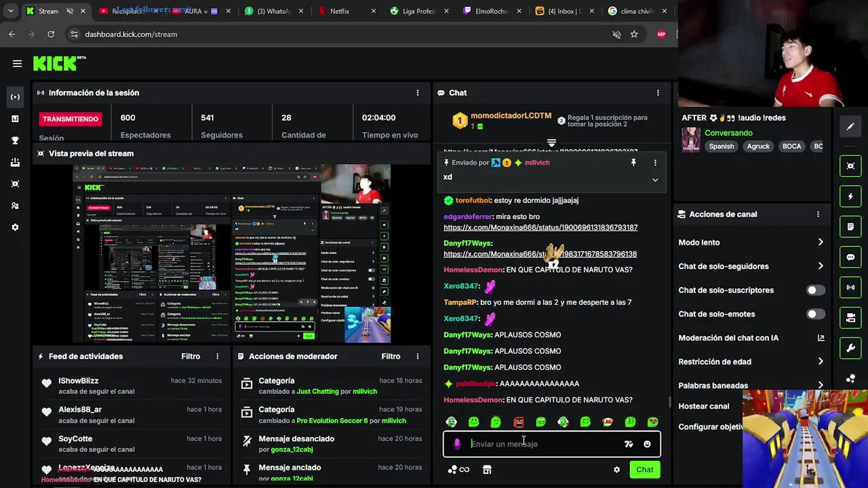Open the shop icon below chat input
This screenshot has width=868, height=488.
tap(487, 470)
